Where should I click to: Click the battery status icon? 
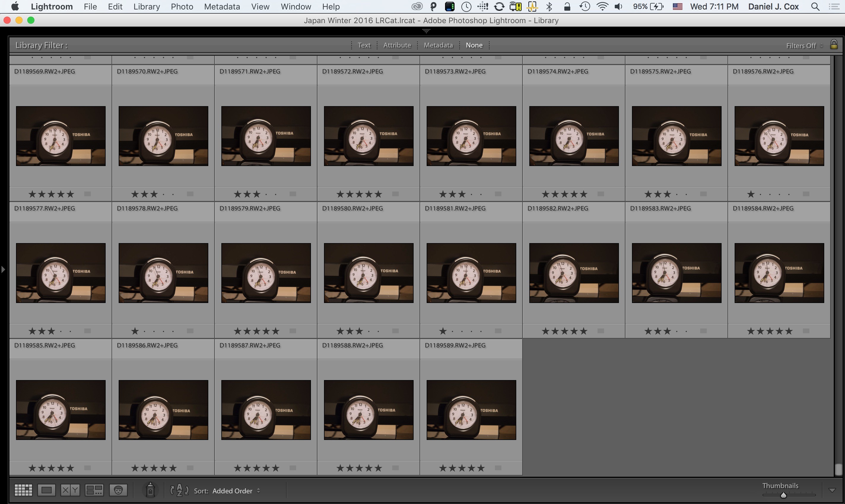[x=657, y=7]
